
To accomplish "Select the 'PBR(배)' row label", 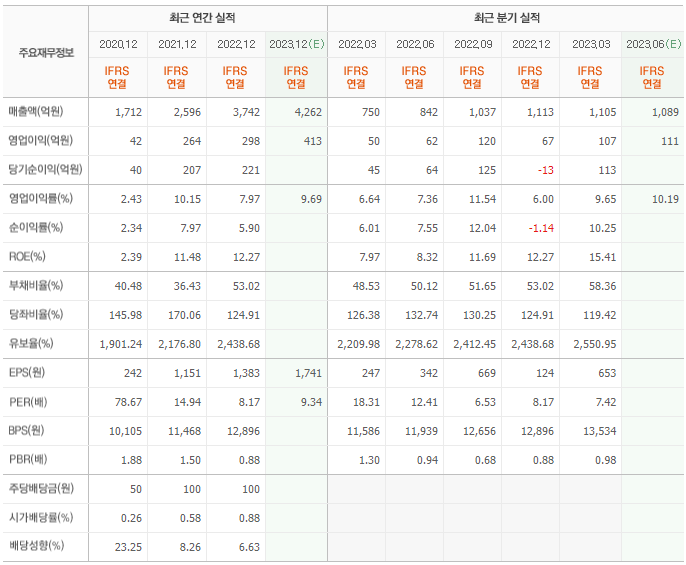I will [x=28, y=459].
